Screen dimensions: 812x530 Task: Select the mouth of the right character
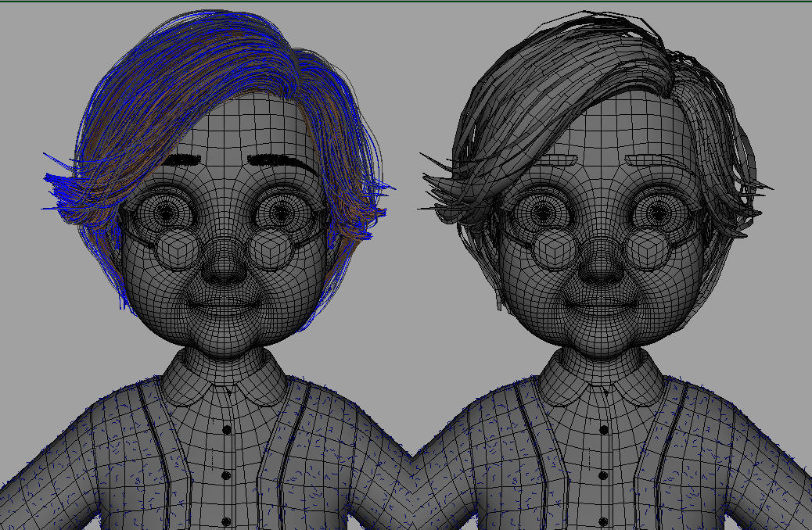[601, 303]
